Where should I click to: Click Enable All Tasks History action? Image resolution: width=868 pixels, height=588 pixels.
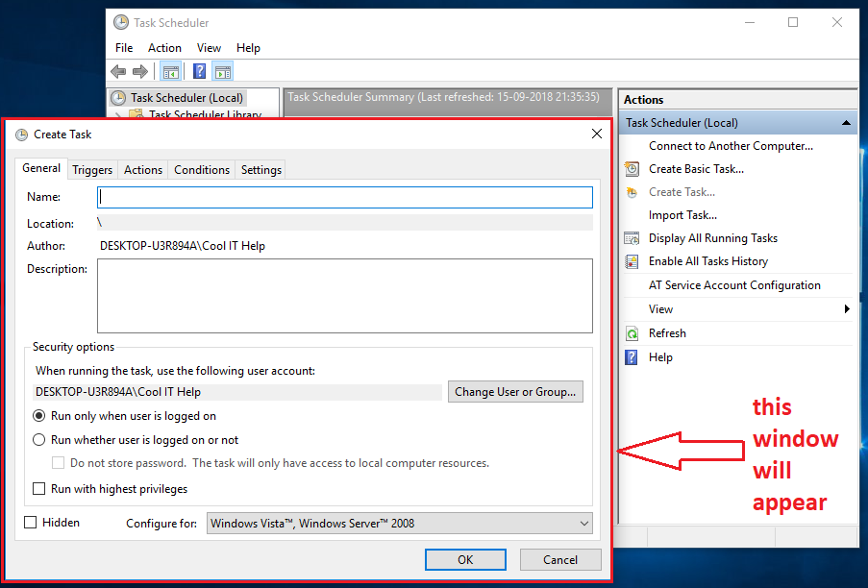[708, 261]
